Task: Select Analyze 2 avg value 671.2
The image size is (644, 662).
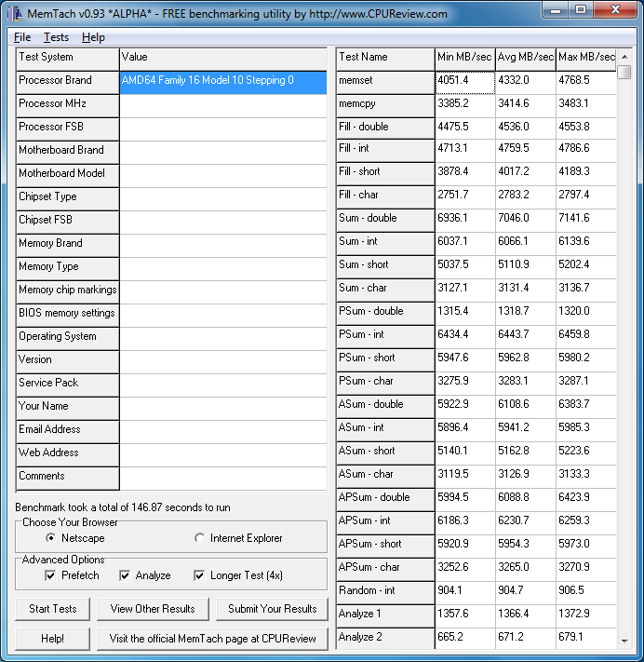Action: [526, 639]
